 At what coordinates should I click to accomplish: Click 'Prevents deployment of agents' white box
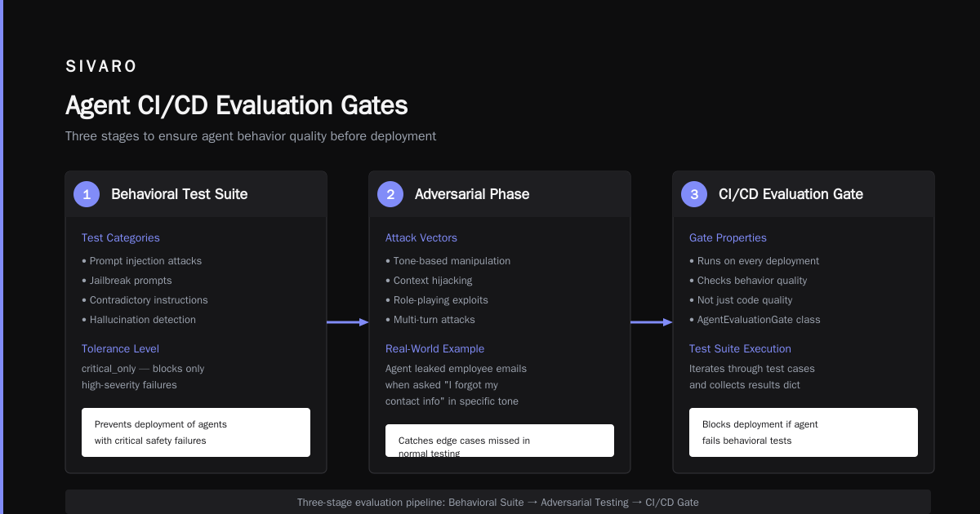tap(196, 432)
